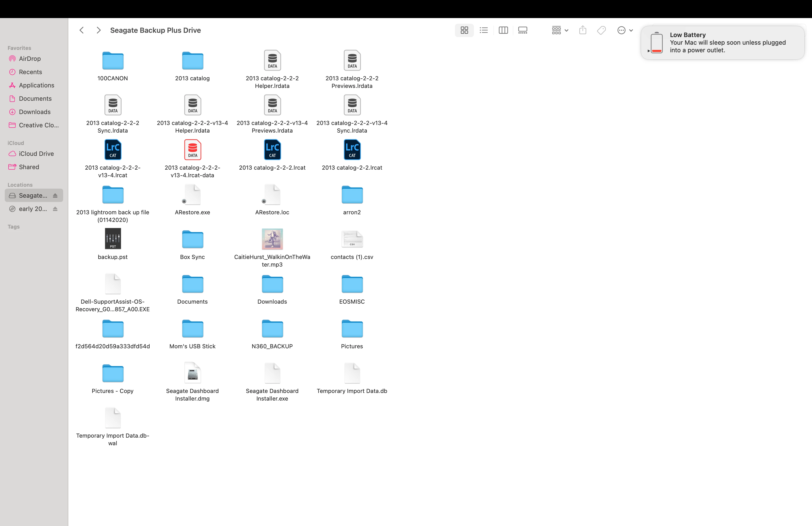Select the Mom's USB Stick folder
The width and height of the screenshot is (812, 526).
pyautogui.click(x=192, y=329)
